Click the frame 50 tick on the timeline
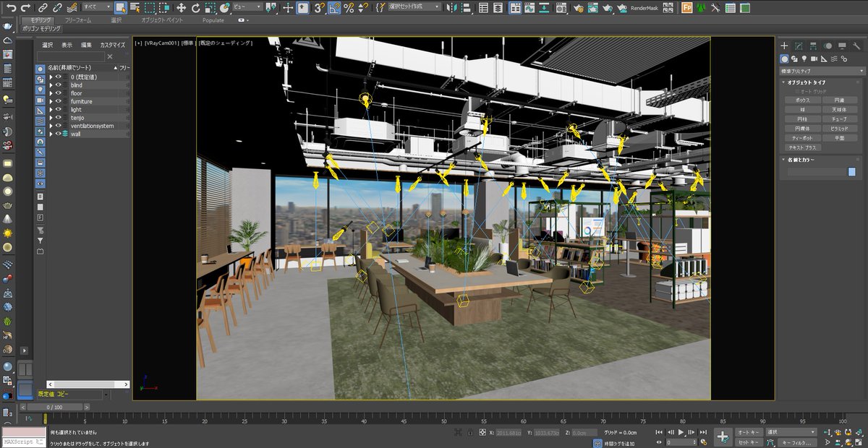This screenshot has width=868, height=448. (x=443, y=419)
